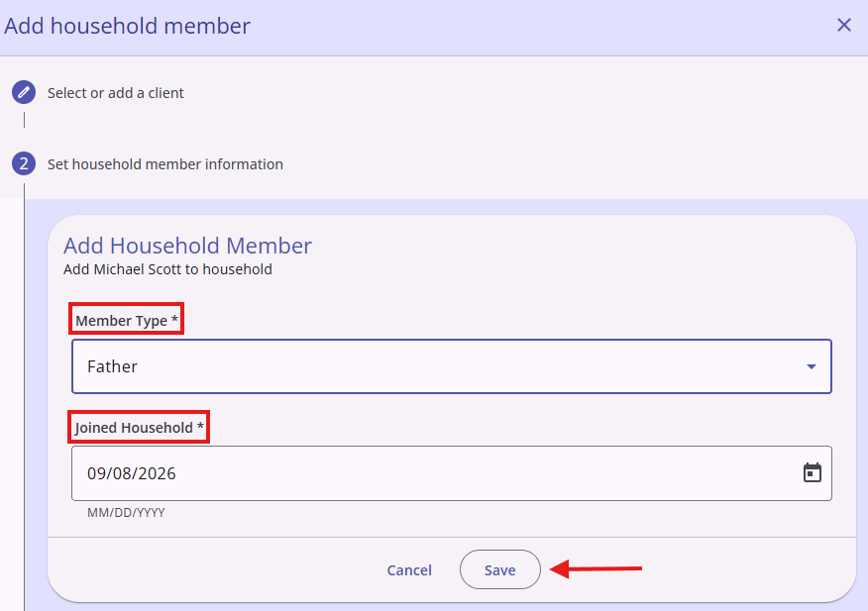
Task: Click into the Joined Household date field
Action: click(451, 473)
